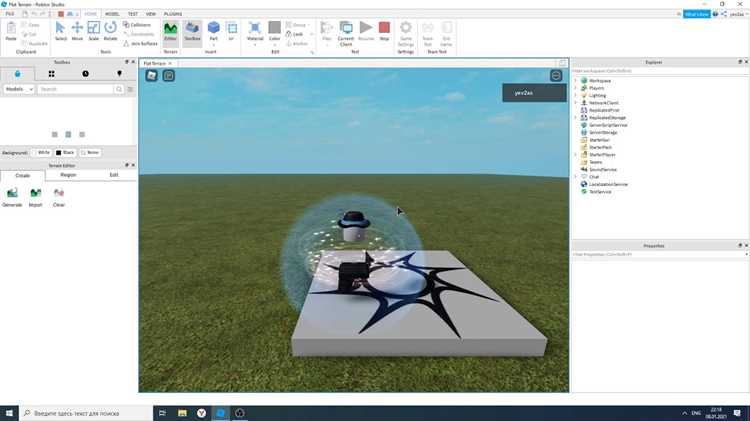Open the viewport's top-right more options icon
Viewport: 750px width, 421px height.
coord(556,76)
